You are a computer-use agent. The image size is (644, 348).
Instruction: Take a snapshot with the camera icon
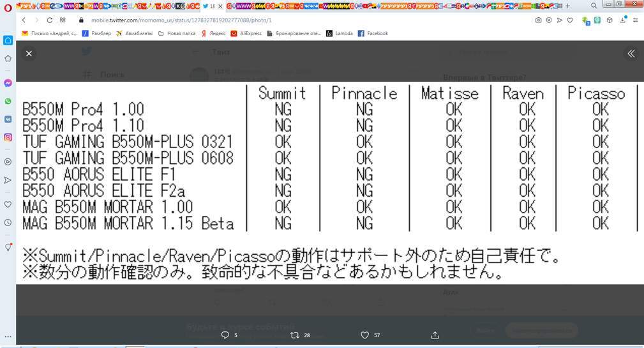539,20
